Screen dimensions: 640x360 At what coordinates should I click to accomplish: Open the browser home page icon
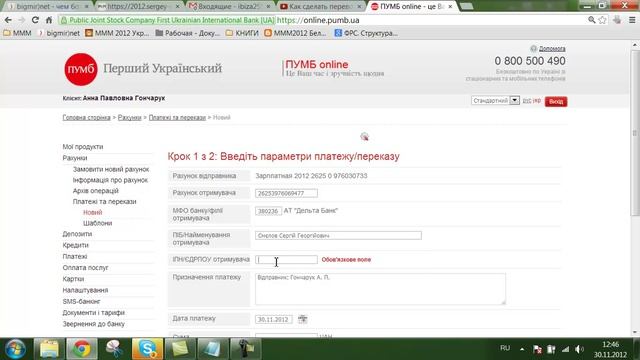pos(49,20)
